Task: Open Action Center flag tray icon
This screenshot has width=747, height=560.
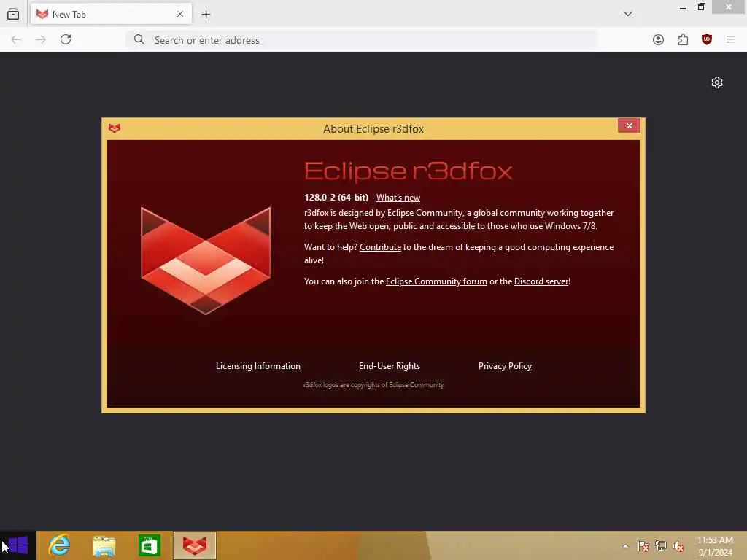Action: [x=643, y=545]
